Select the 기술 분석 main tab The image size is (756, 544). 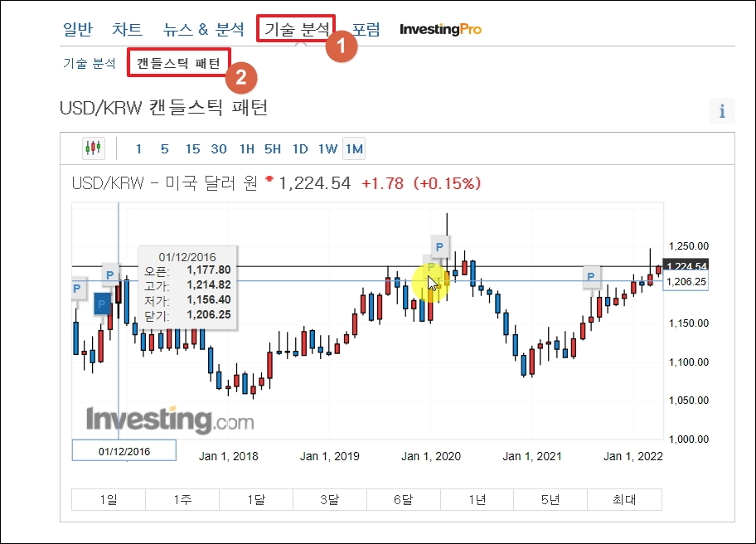pyautogui.click(x=296, y=29)
